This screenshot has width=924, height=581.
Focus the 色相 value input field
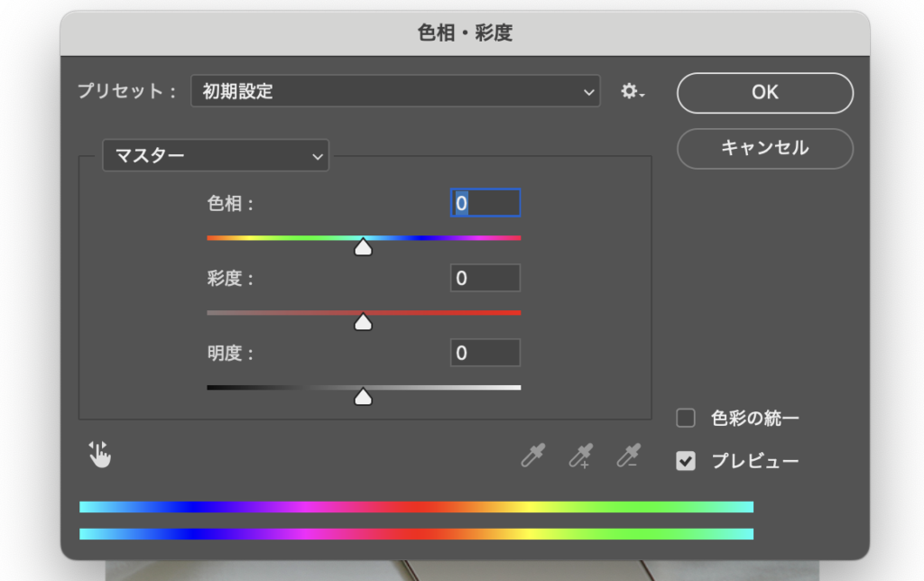[x=485, y=204]
